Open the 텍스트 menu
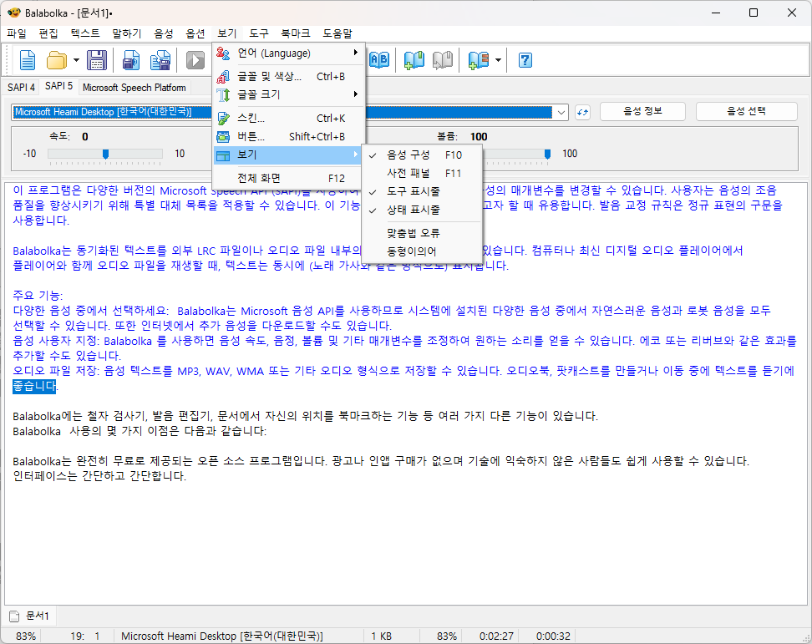Image resolution: width=812 pixels, height=644 pixels. tap(85, 33)
